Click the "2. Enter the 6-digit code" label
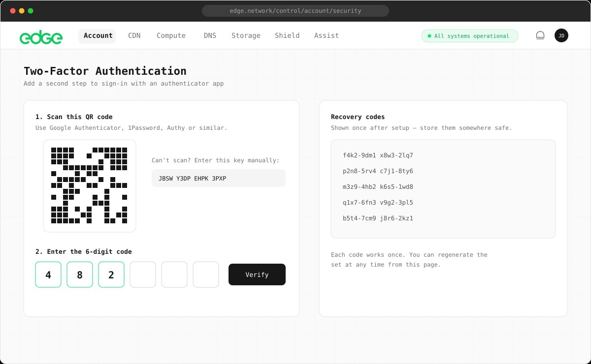 (84, 252)
